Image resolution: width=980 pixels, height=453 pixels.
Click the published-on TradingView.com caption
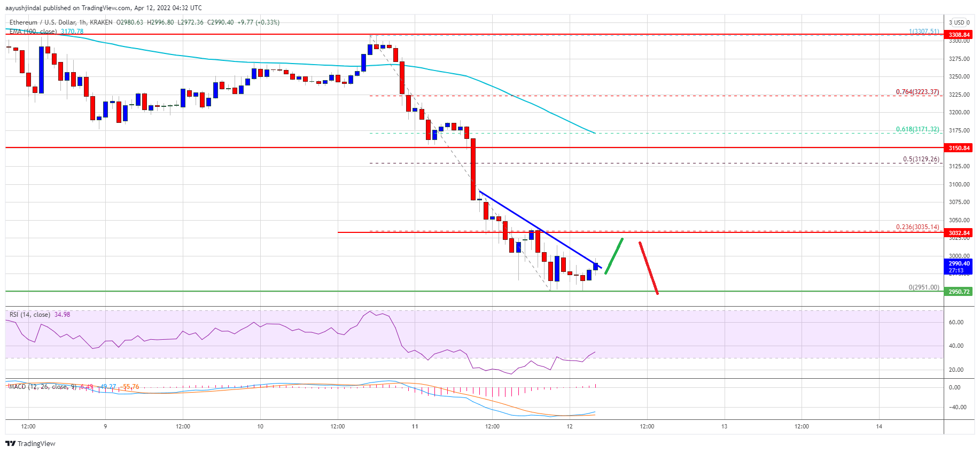coord(104,8)
